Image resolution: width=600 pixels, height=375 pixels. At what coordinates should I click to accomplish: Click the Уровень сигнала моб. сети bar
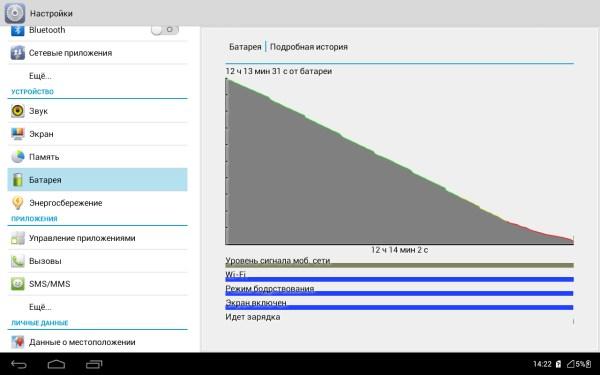click(x=399, y=265)
